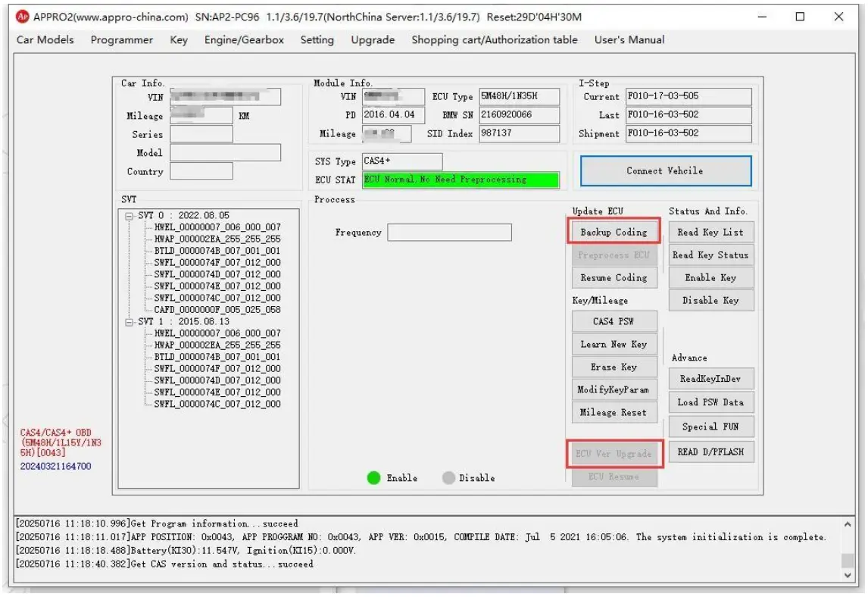Click the I-Step Shipment field
Screen dimensions: 868x600
pyautogui.click(x=688, y=133)
